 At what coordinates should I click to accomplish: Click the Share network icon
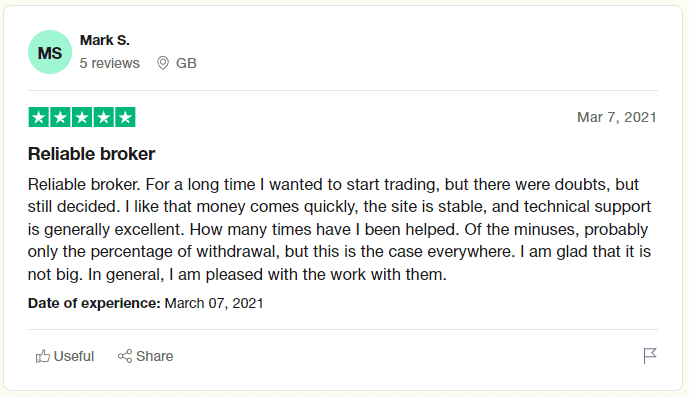click(x=125, y=356)
